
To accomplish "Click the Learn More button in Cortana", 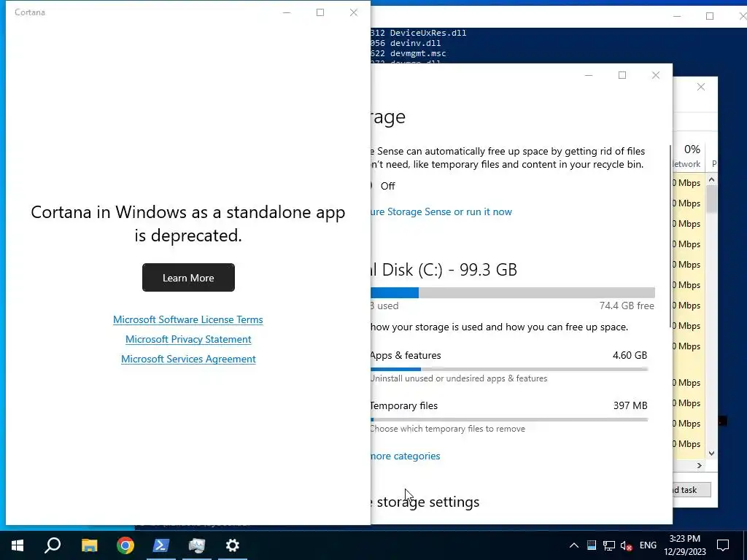I will point(188,278).
